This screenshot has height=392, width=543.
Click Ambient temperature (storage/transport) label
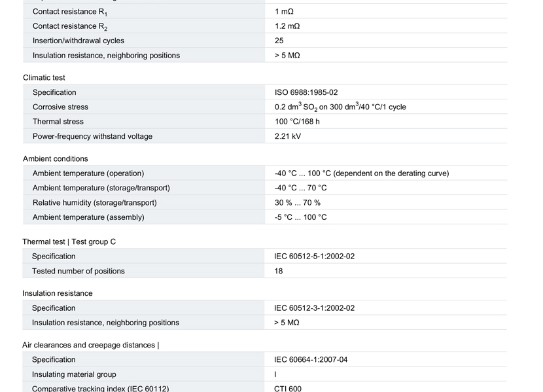[101, 188]
